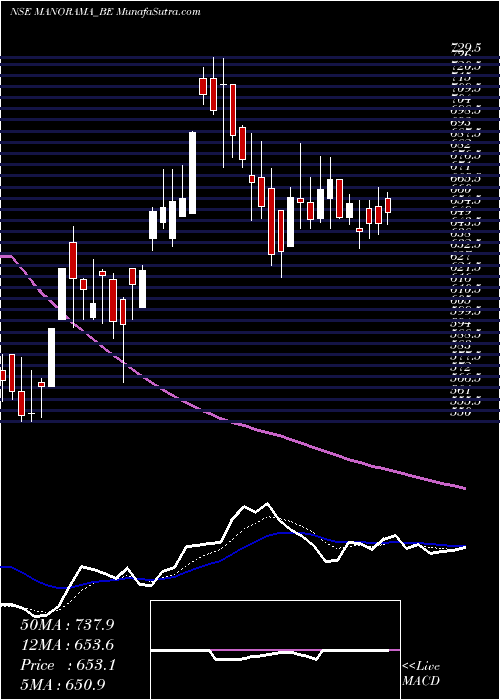Click the 50MA : 737.9 value
This screenshot has height=700, width=500.
coord(67,624)
